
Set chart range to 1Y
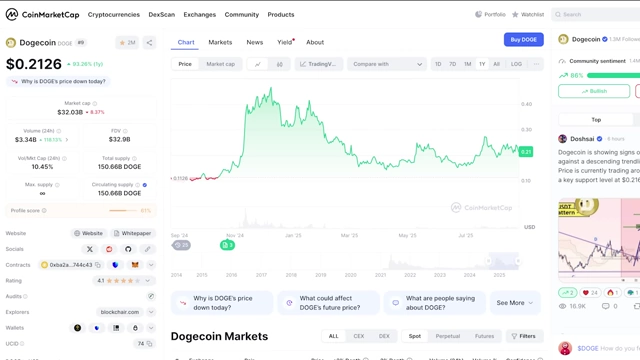point(482,64)
